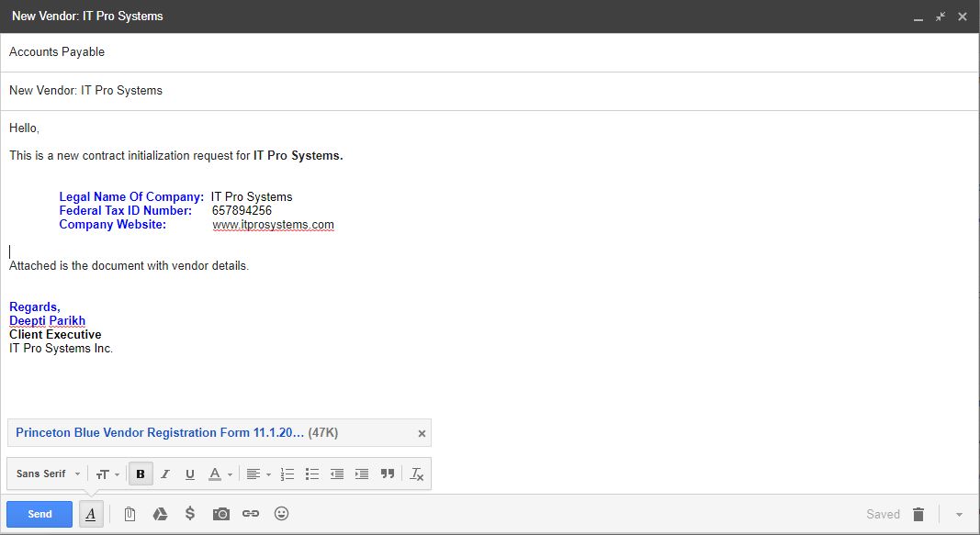
Task: Click on Federal Tax ID Number label
Action: tap(126, 211)
